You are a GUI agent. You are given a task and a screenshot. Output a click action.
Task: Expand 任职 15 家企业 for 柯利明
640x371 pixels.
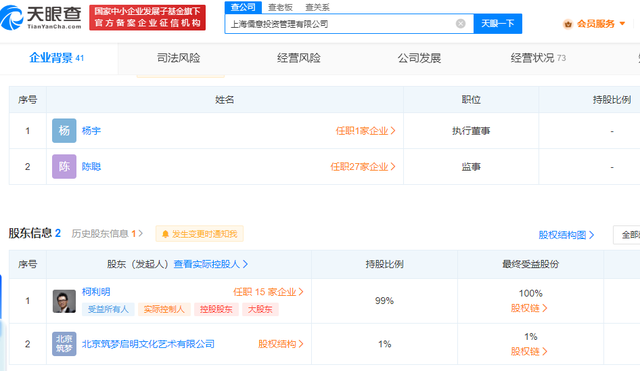coord(268,292)
